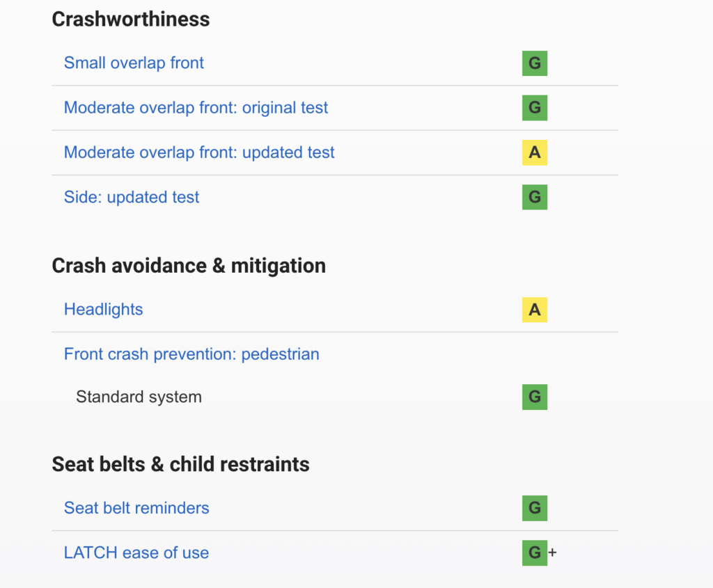Click the green G badge for Seat belt reminders
Viewport: 713px width, 588px height.
[534, 508]
